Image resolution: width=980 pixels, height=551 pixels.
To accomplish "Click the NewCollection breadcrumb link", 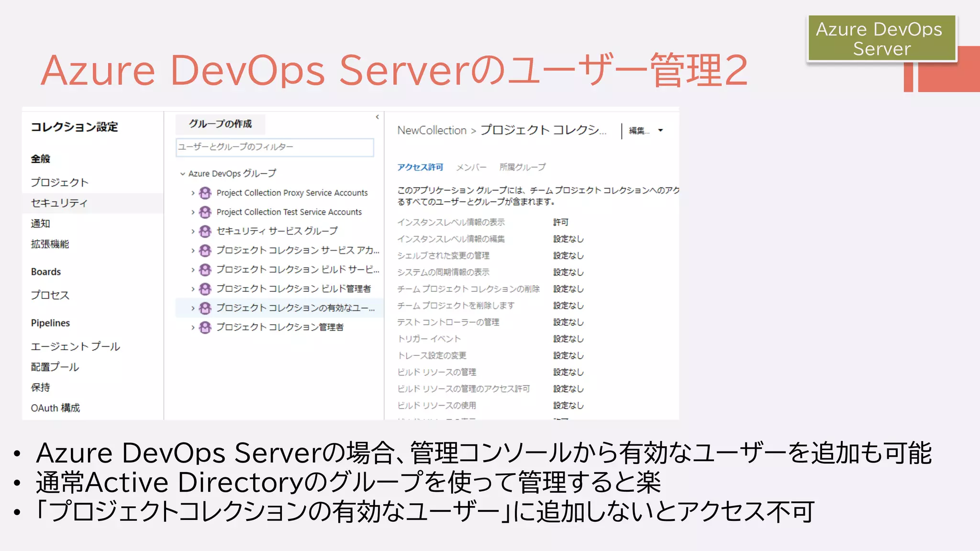I will 432,130.
